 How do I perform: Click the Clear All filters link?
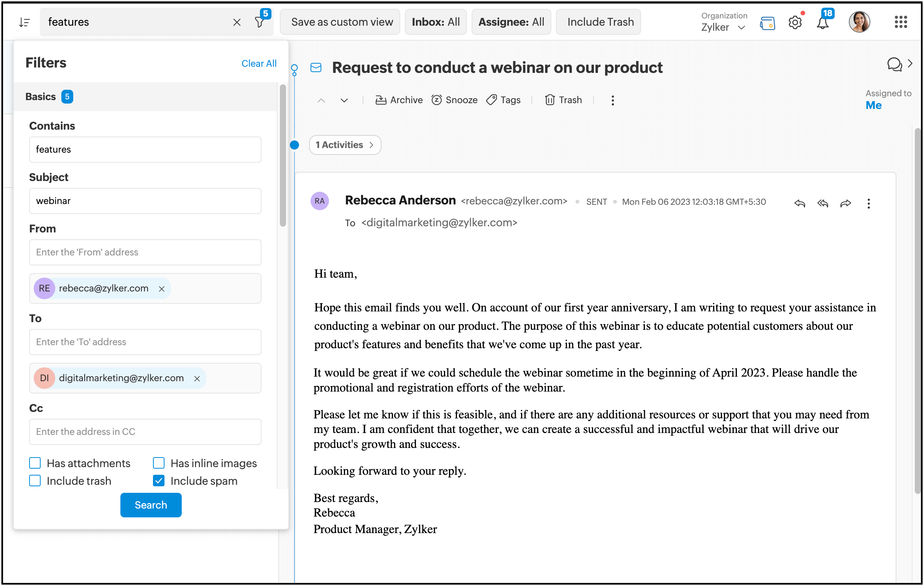[x=259, y=63]
